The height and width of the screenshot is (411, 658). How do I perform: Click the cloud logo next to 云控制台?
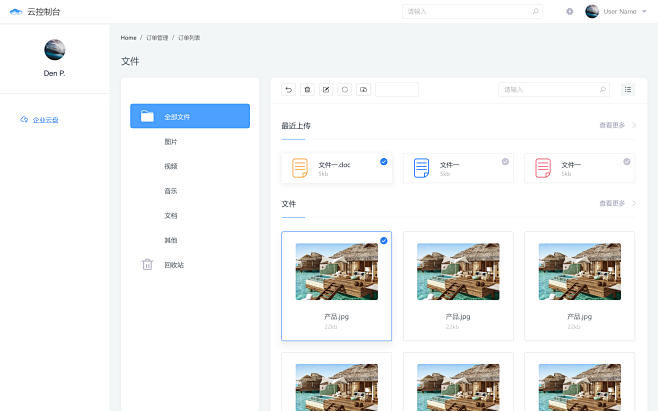point(16,12)
